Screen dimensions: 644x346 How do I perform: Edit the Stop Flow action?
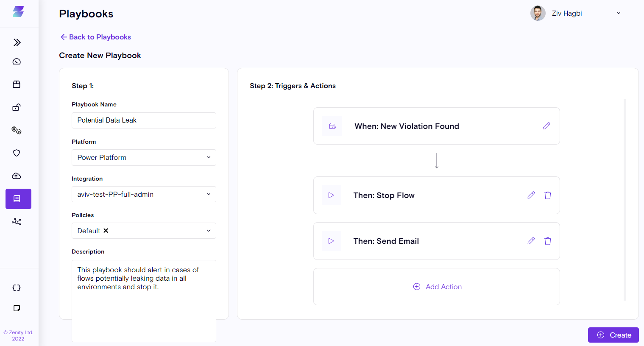pos(531,195)
